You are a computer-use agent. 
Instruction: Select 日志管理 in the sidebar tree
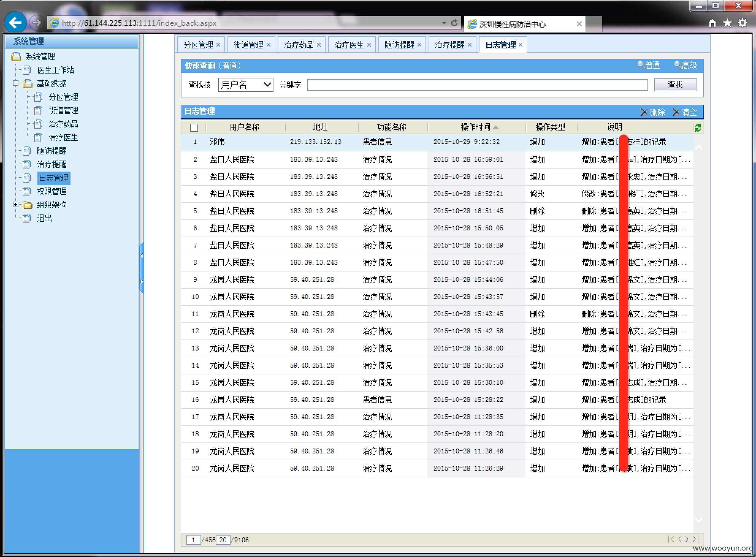tap(54, 178)
